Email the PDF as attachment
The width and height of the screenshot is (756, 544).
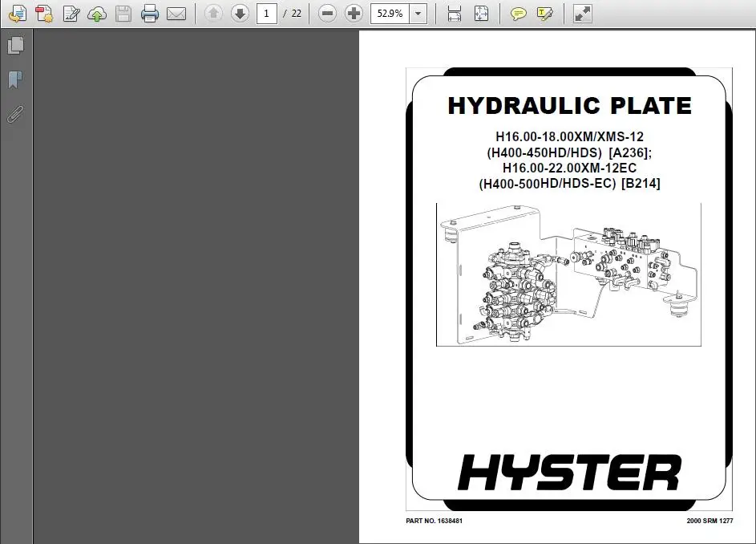click(176, 14)
